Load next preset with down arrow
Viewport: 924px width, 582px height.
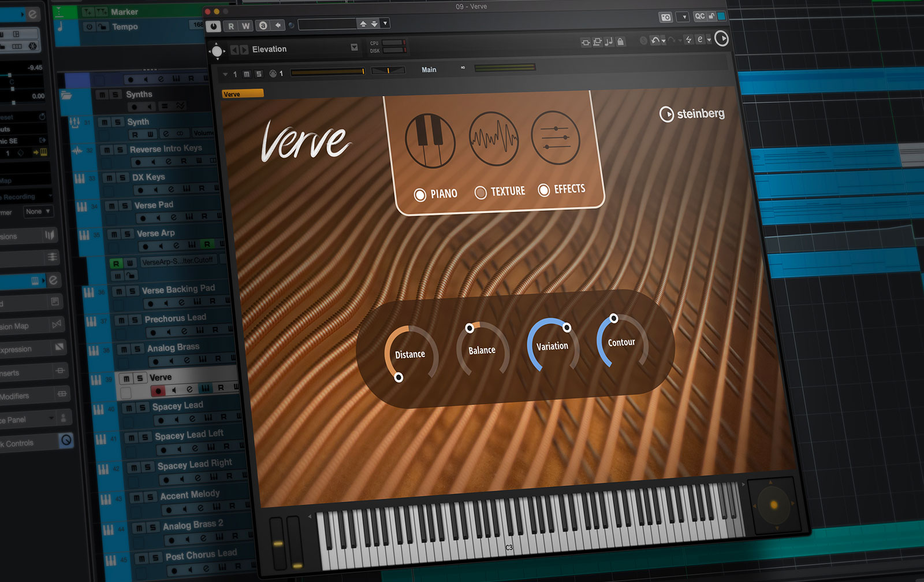coord(374,24)
